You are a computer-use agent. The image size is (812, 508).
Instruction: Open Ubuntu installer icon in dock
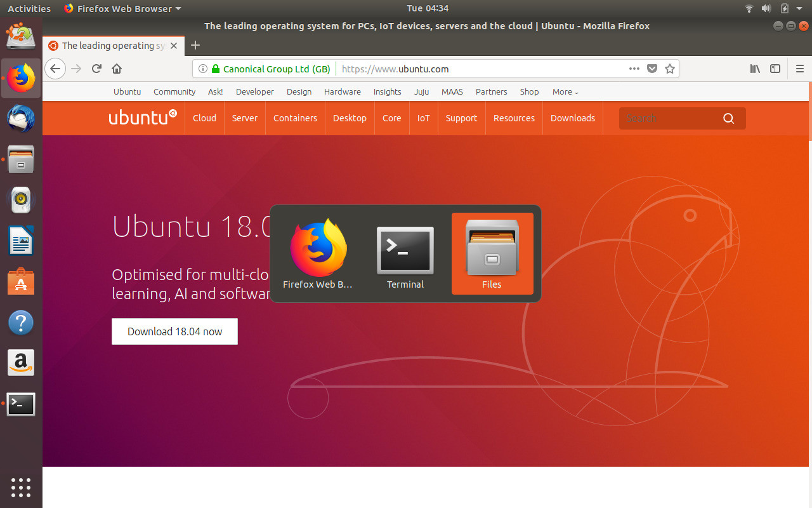21,36
